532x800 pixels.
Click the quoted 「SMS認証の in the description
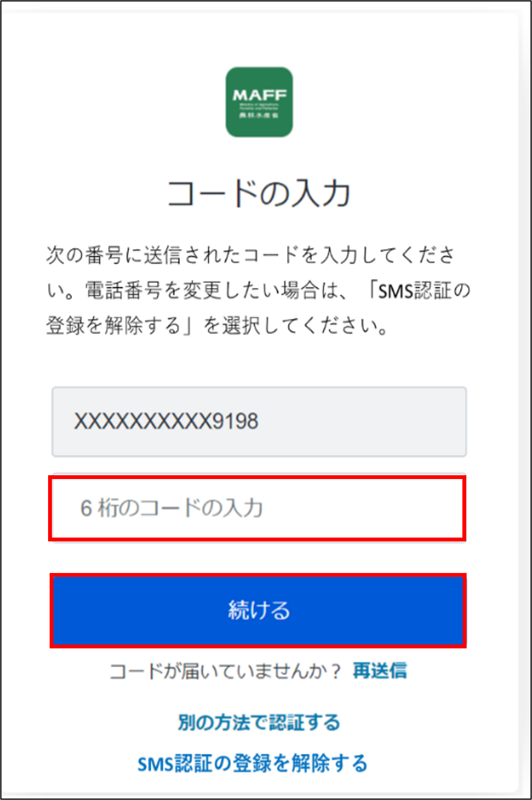point(419,290)
